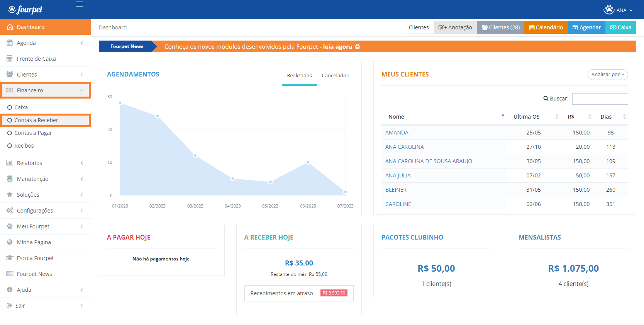Click the Fourpet News newspaper icon
The image size is (644, 325).
pyautogui.click(x=10, y=274)
